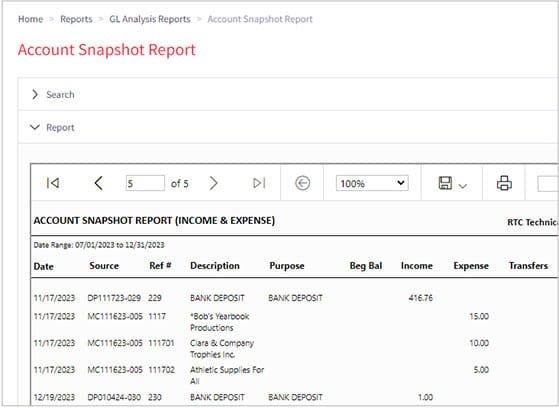
Task: Click the Date column header
Action: (x=43, y=266)
